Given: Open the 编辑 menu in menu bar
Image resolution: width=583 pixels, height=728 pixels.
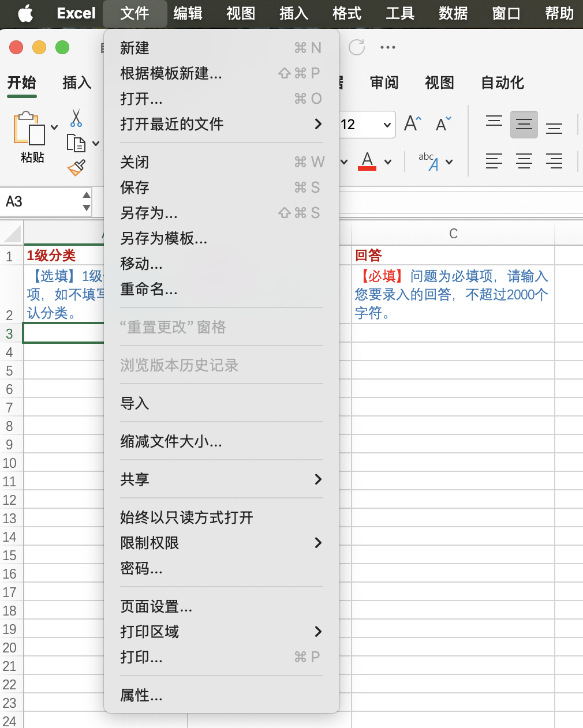Looking at the screenshot, I should click(188, 13).
